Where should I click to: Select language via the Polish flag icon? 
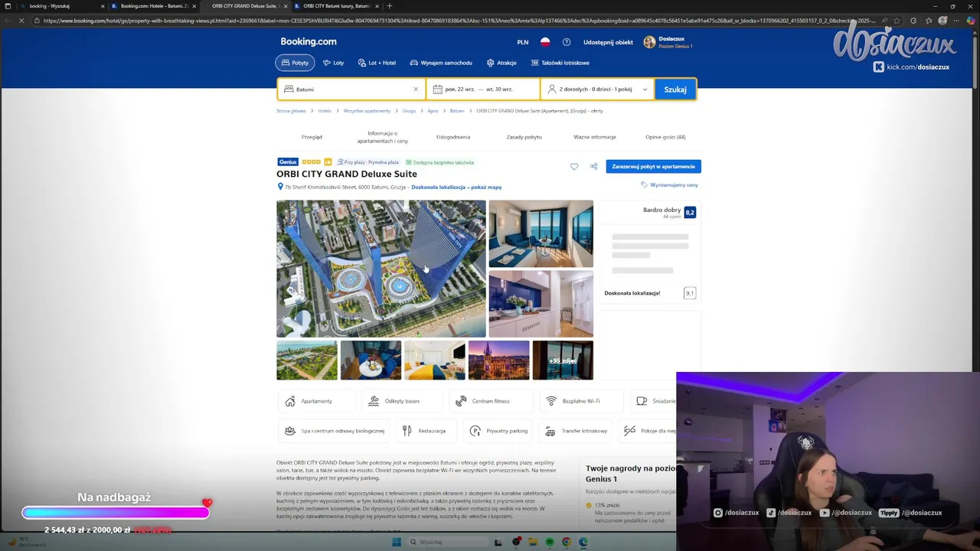pos(546,42)
